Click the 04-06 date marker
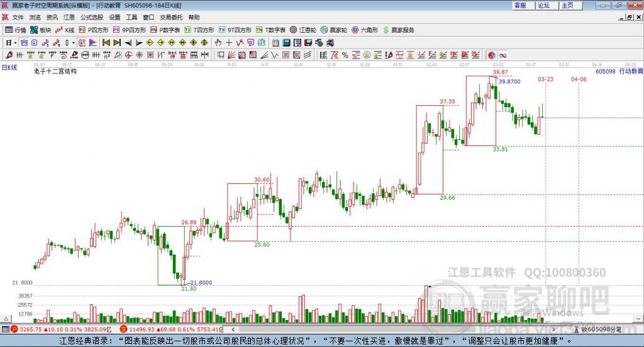This screenshot has height=347, width=644. click(x=579, y=79)
